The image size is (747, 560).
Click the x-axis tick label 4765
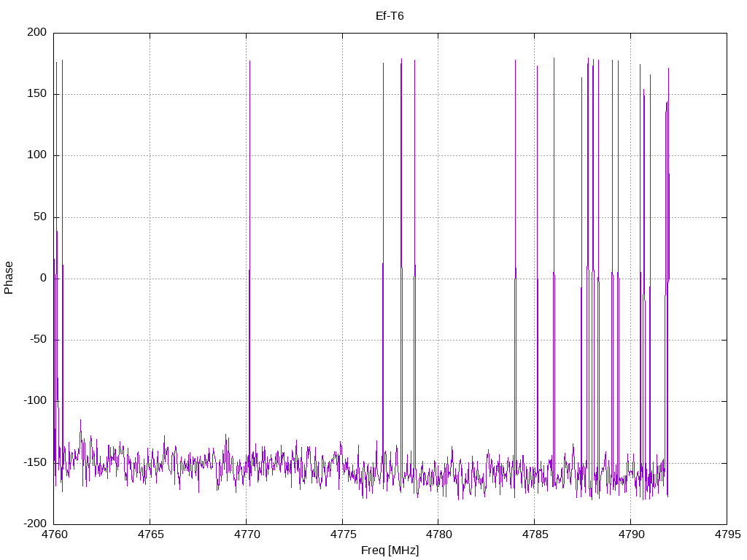click(150, 534)
